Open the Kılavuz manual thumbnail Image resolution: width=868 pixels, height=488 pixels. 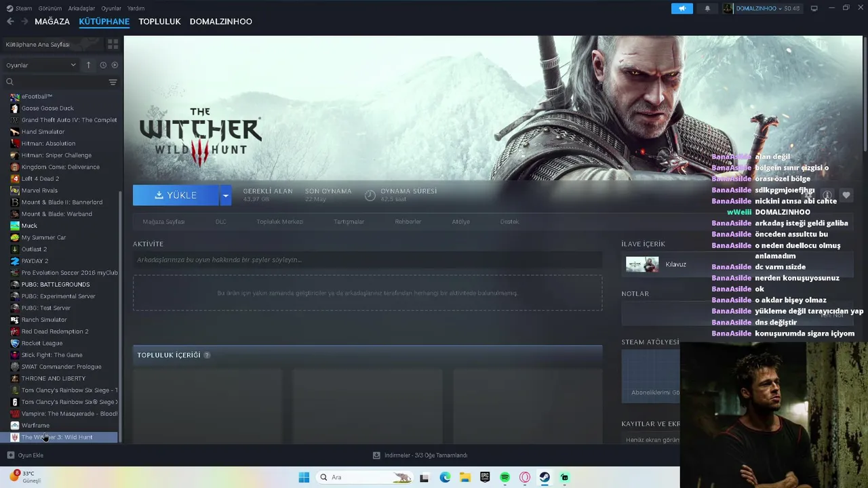point(642,264)
